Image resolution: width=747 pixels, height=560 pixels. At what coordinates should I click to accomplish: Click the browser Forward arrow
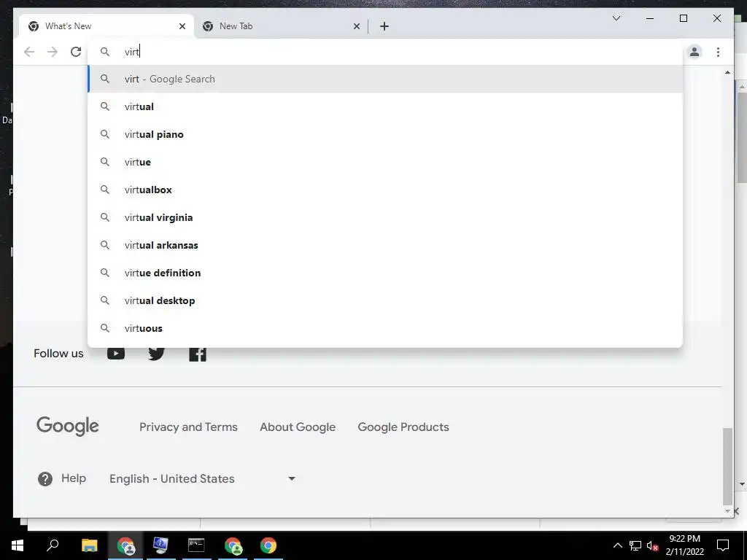[x=53, y=52]
